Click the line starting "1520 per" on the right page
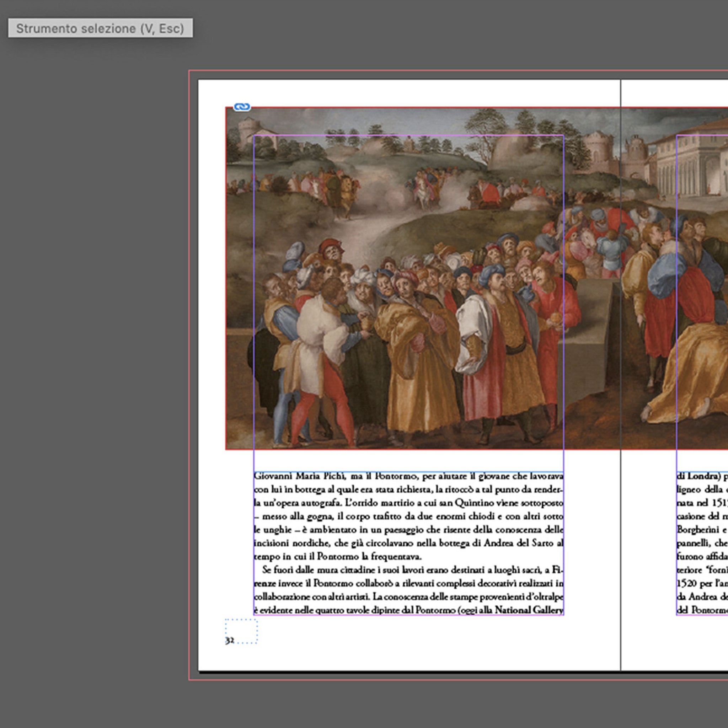Viewport: 728px width, 728px height. (x=702, y=583)
